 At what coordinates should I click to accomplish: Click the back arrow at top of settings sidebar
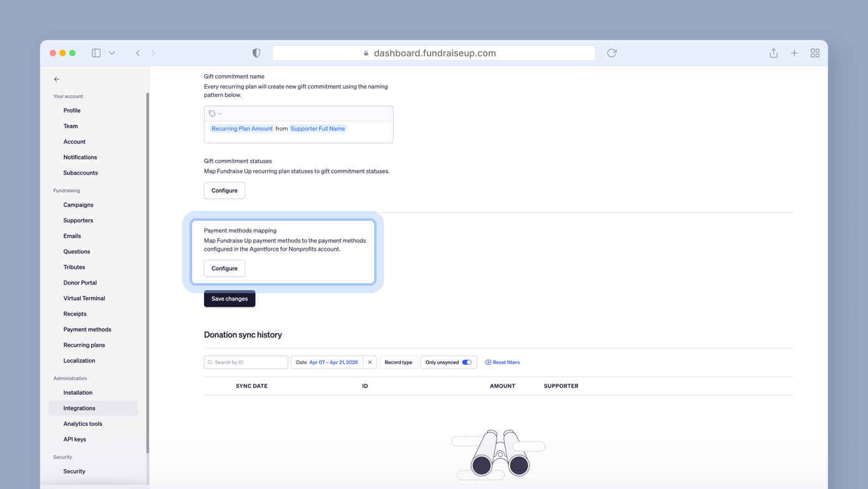point(56,79)
